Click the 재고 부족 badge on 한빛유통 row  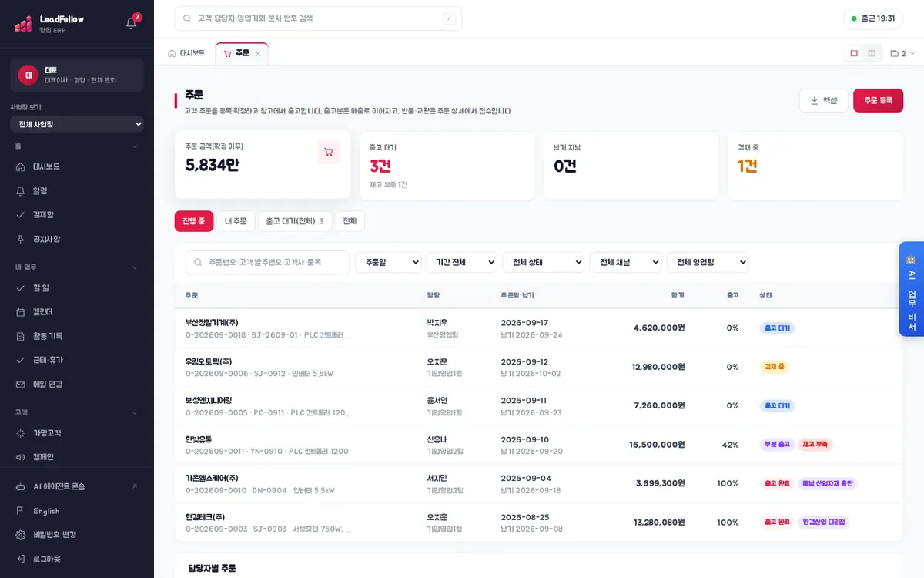[x=815, y=445]
